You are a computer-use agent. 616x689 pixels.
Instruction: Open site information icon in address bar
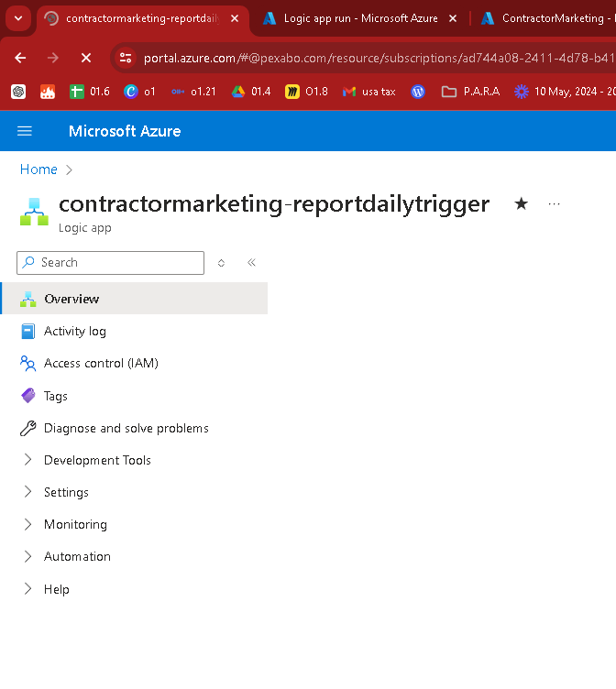(x=126, y=58)
